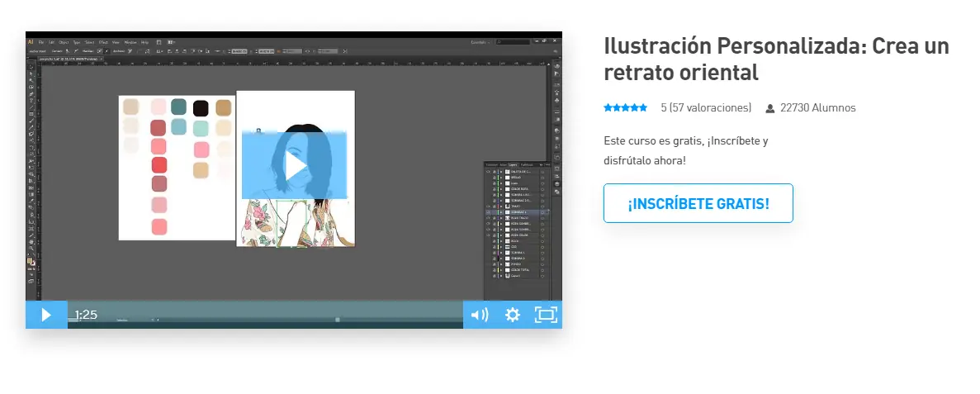Image resolution: width=980 pixels, height=394 pixels.
Task: Start playback with the bottom-left play button
Action: click(x=46, y=315)
